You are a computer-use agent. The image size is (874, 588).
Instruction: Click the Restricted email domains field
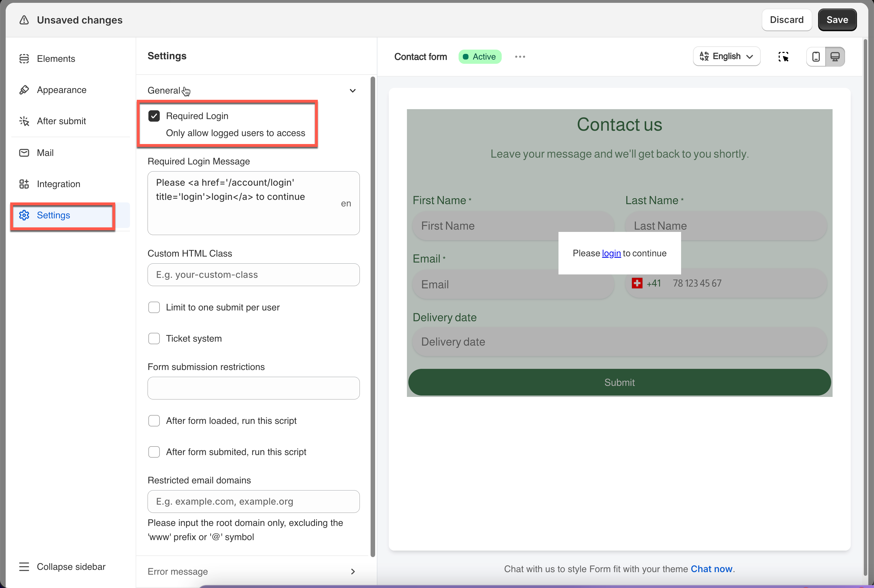253,501
